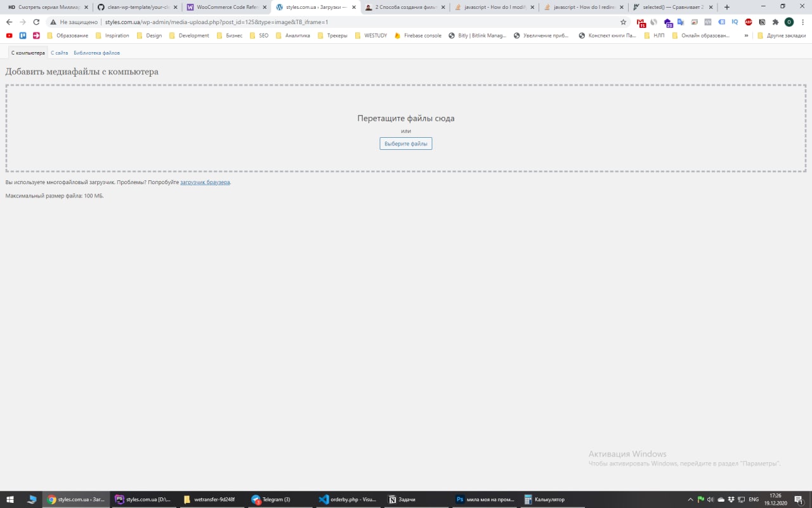This screenshot has height=508, width=812.
Task: Open the 'SEO' bookmarks folder
Action: coord(259,36)
